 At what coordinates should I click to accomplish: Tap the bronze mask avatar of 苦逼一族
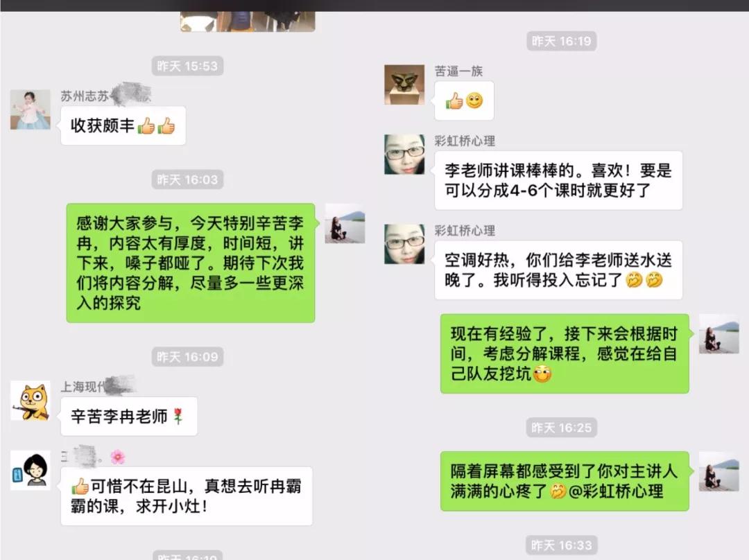[404, 85]
